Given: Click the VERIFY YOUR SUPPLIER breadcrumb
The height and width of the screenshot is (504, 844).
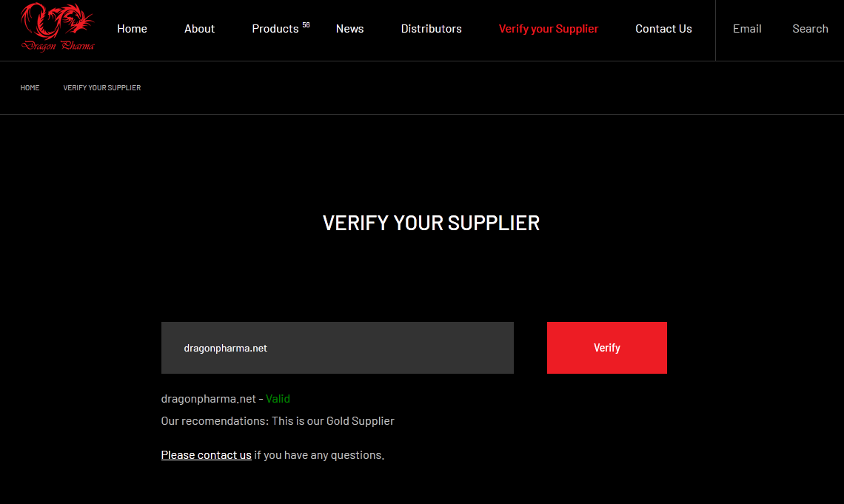Looking at the screenshot, I should pos(101,87).
